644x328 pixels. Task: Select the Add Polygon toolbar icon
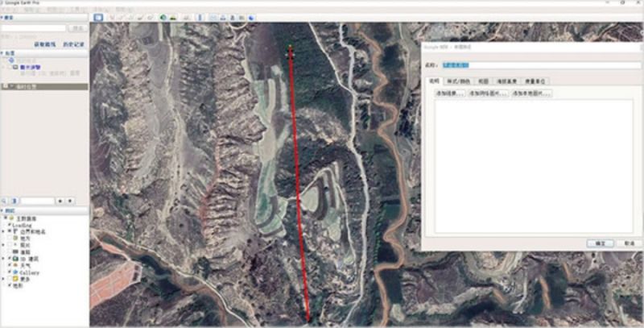coord(121,17)
